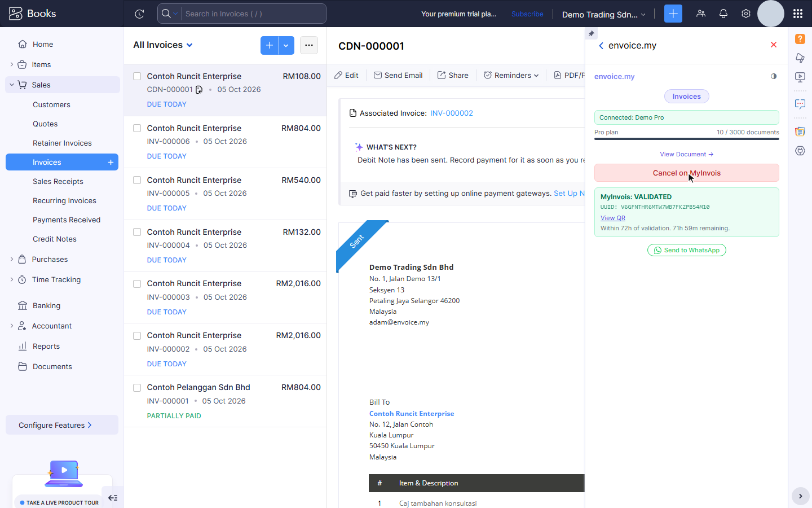This screenshot has height=508, width=812.
Task: Click the Send to WhatsApp button
Action: (687, 250)
